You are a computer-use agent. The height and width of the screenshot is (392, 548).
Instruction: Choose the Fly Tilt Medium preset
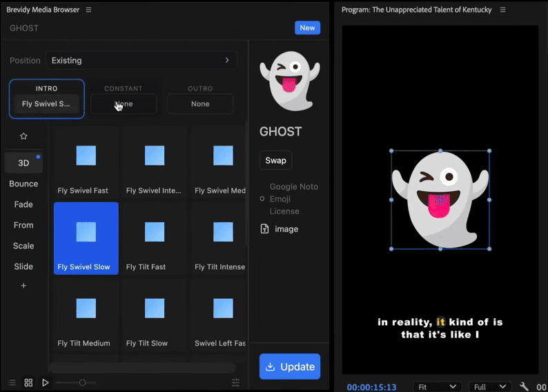point(86,315)
